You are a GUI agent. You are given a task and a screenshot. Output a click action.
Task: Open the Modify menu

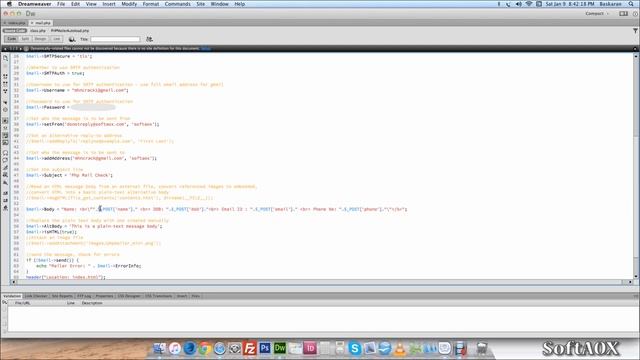(129, 4)
